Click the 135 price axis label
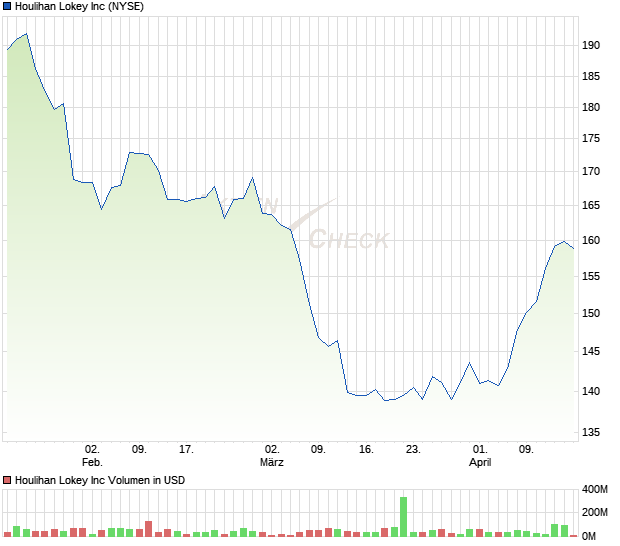 coord(591,432)
